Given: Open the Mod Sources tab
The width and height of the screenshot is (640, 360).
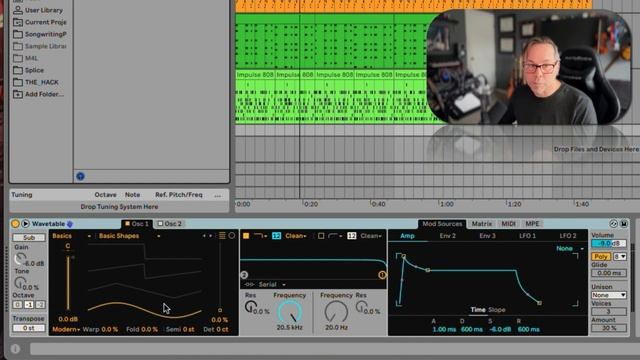Looking at the screenshot, I should tap(442, 224).
